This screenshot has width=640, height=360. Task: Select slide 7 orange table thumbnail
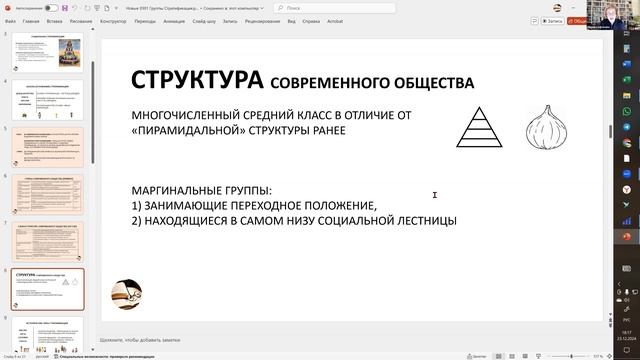coord(47,242)
